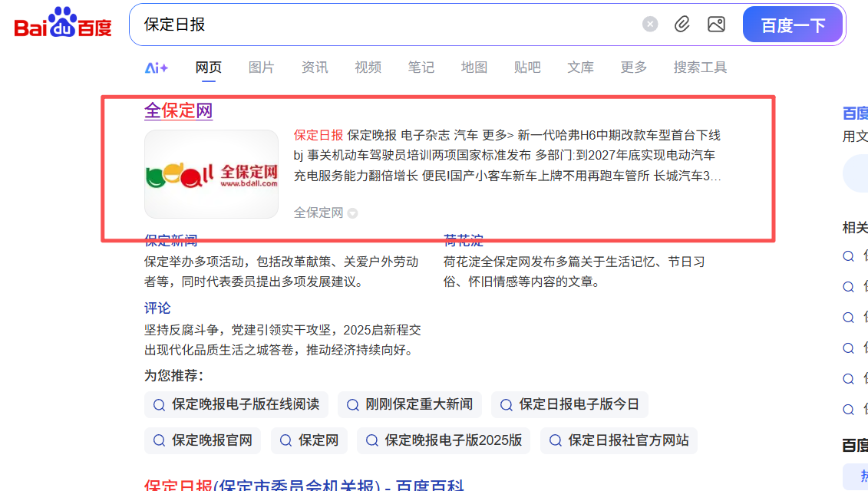Click the 百度一下 search button

click(793, 24)
